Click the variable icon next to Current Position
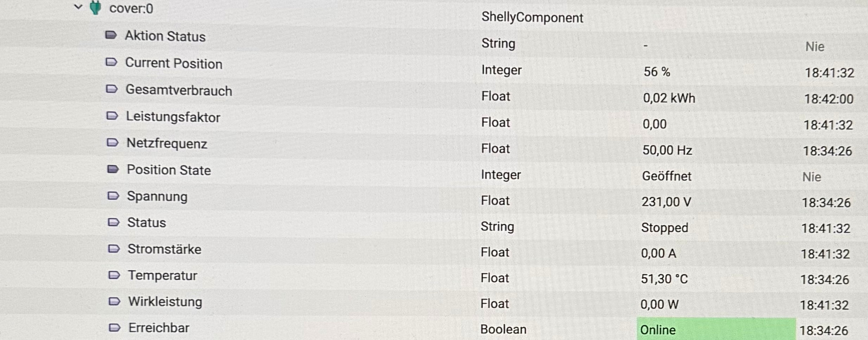 click(x=111, y=62)
